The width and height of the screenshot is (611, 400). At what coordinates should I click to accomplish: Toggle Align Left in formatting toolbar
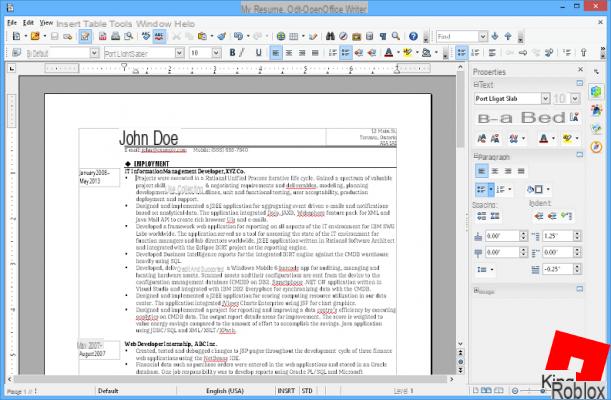point(275,53)
